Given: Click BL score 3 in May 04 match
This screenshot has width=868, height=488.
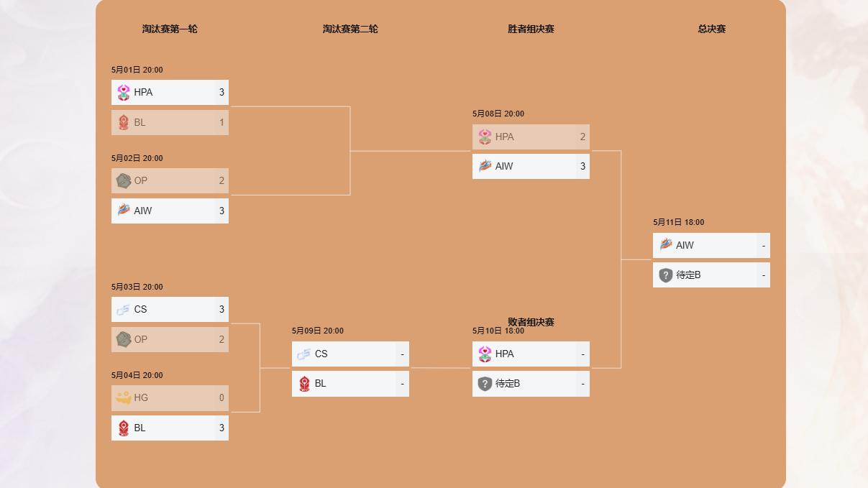Looking at the screenshot, I should [x=221, y=428].
